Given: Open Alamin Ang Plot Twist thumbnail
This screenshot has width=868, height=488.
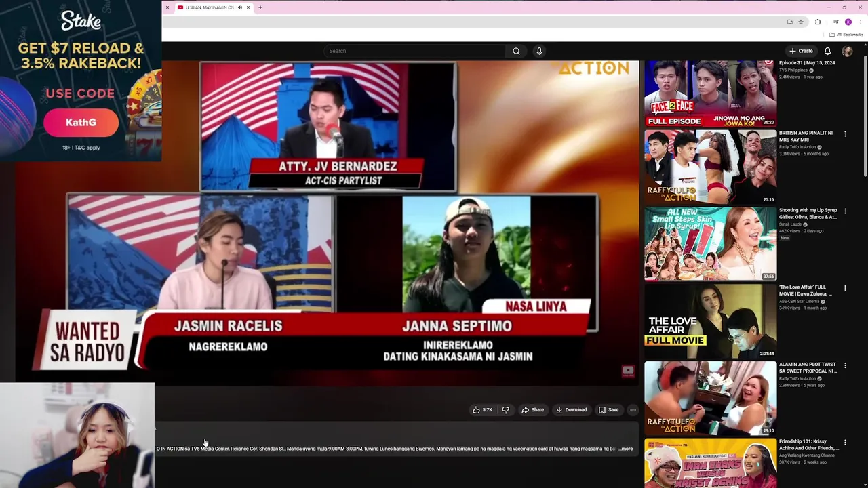Looking at the screenshot, I should point(710,399).
